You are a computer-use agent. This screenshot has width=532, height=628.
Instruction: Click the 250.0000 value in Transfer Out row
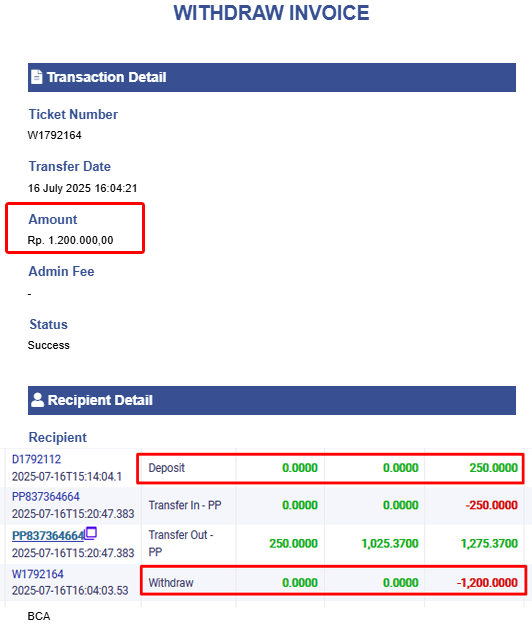tap(293, 543)
